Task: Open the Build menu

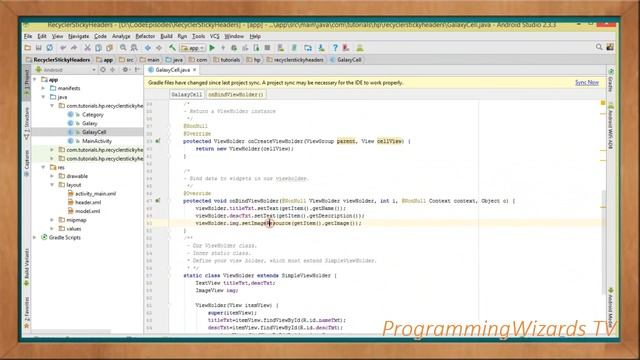Action: (x=166, y=36)
